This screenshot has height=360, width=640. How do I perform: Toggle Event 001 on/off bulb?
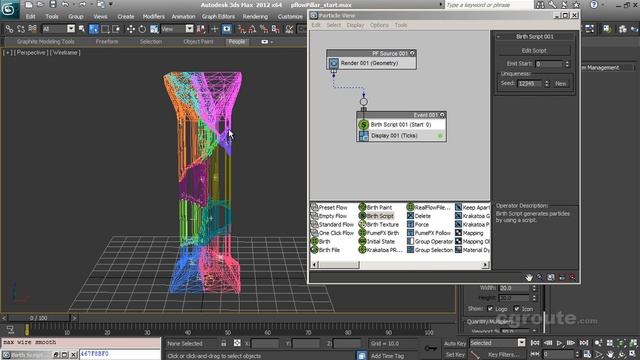click(x=442, y=115)
